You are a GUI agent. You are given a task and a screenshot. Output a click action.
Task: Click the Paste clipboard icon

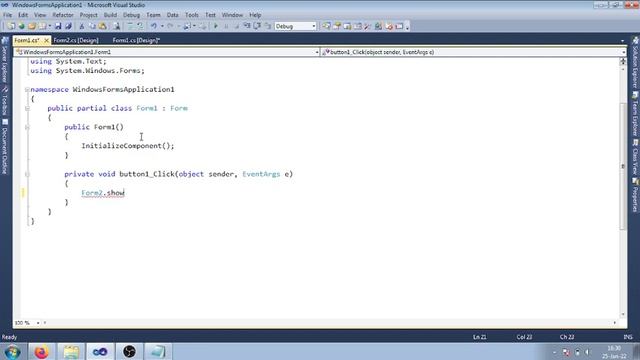point(102,26)
